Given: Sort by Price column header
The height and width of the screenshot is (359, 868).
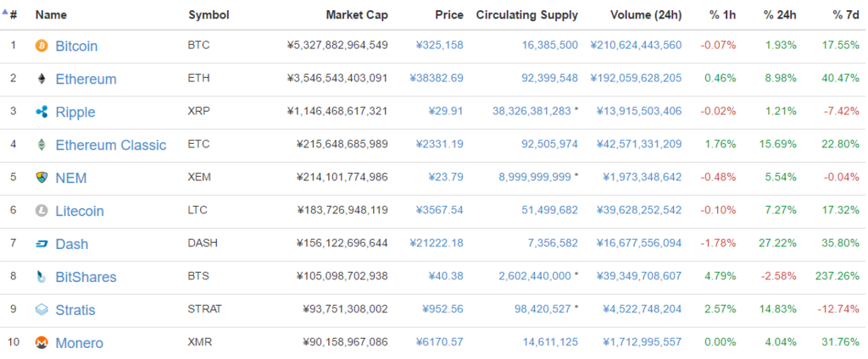Looking at the screenshot, I should [x=450, y=15].
